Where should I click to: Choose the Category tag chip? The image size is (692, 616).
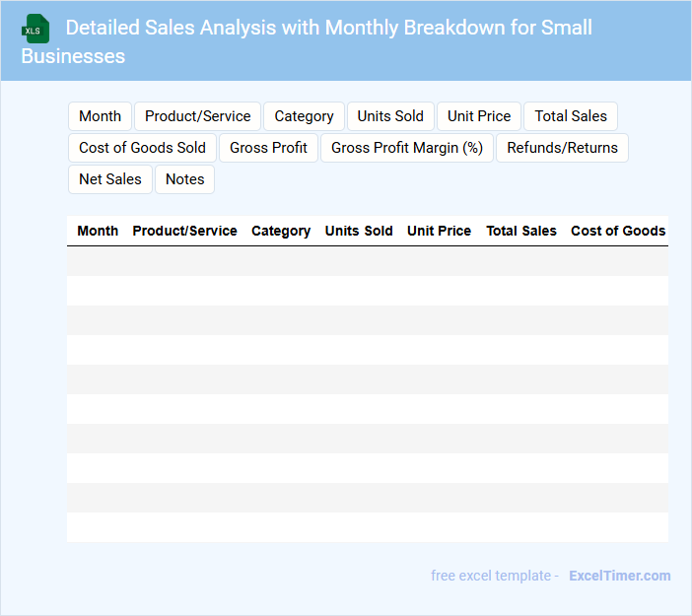click(x=304, y=116)
